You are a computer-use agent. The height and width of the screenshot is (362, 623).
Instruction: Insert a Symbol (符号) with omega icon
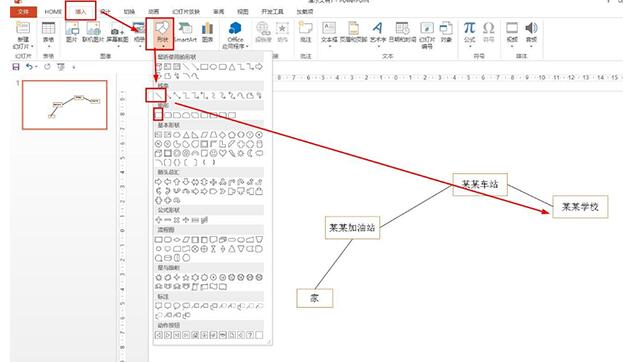(488, 32)
